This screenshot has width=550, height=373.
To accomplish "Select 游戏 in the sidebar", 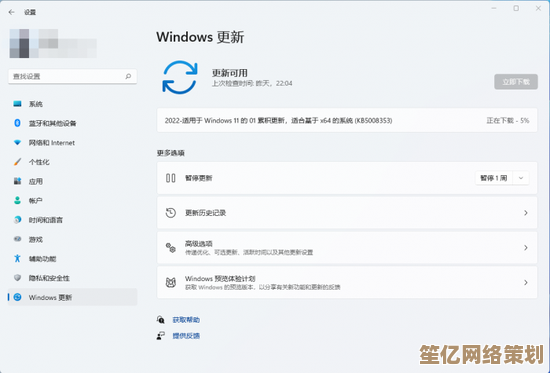I will [x=72, y=239].
